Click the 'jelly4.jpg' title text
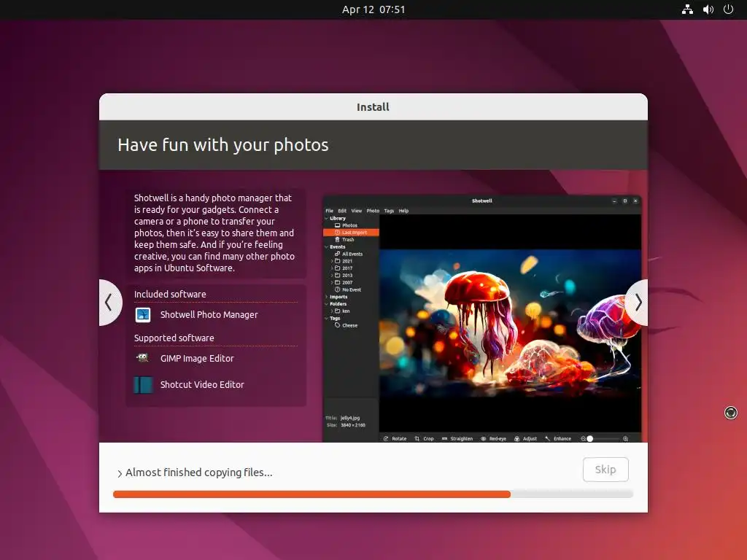This screenshot has height=560, width=747. [x=350, y=418]
